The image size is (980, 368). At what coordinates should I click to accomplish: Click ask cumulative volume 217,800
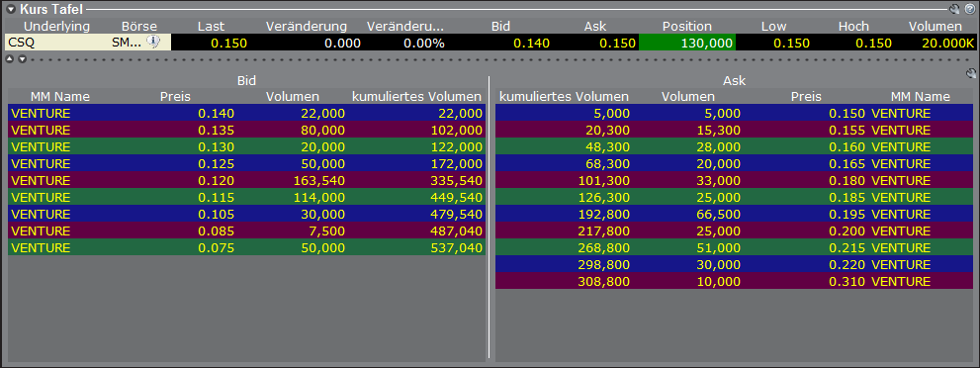(604, 231)
